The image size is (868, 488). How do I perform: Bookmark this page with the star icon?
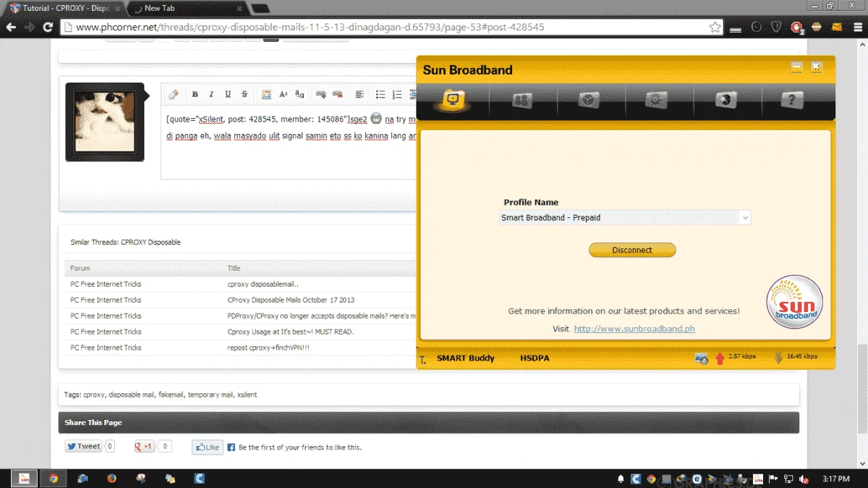pyautogui.click(x=715, y=27)
